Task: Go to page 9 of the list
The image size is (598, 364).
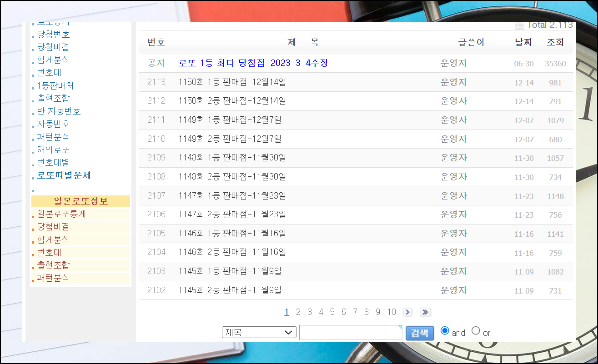Action: [x=378, y=312]
